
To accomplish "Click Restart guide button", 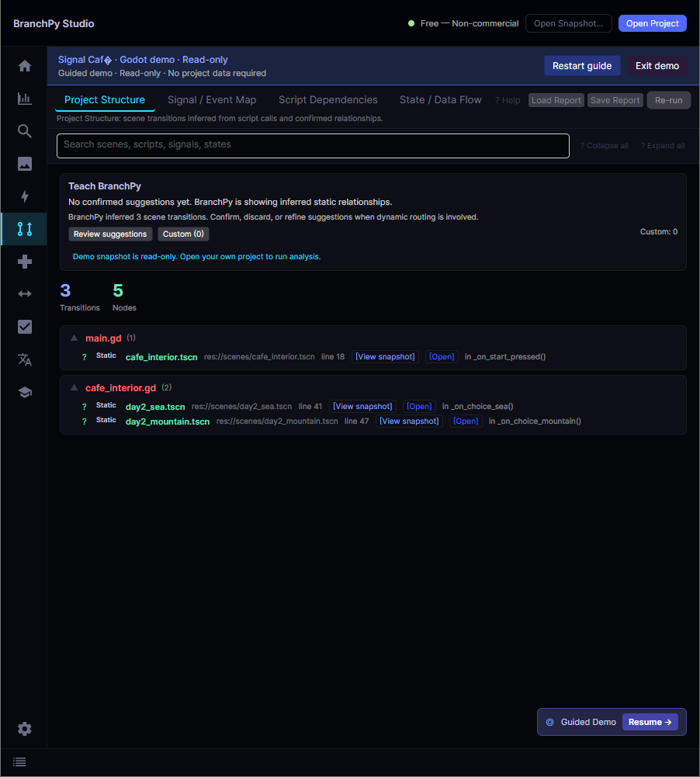I will coord(581,66).
